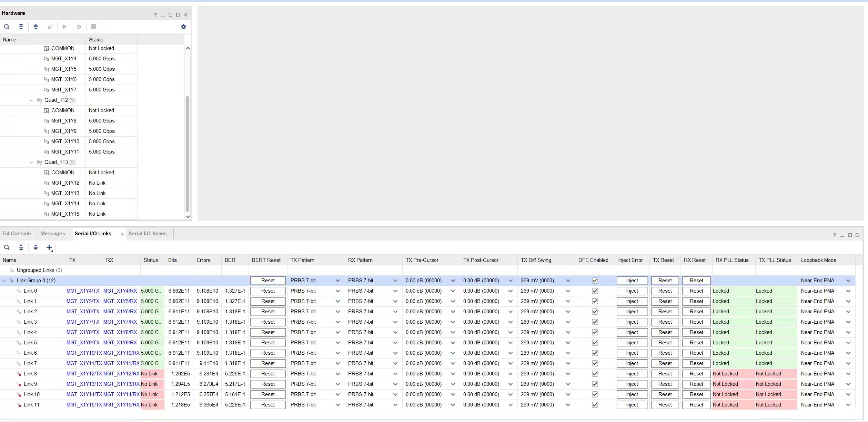Toggle DFE Enabled checkbox for Link 10
Viewport: 868px width, 422px height.
point(595,394)
